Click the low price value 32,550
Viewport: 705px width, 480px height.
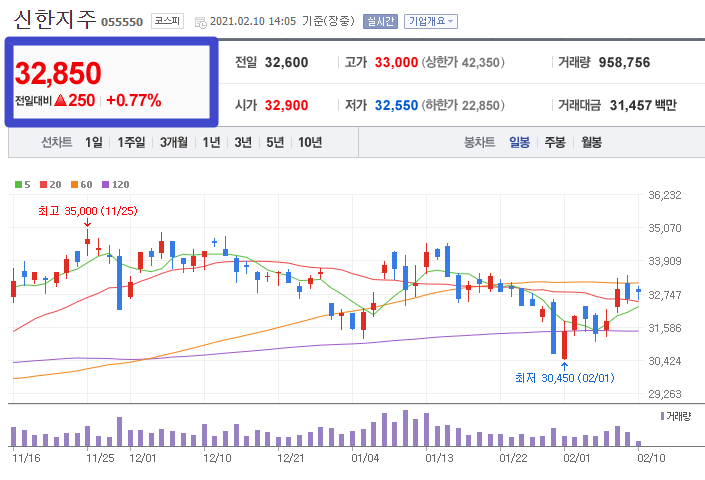pyautogui.click(x=396, y=106)
